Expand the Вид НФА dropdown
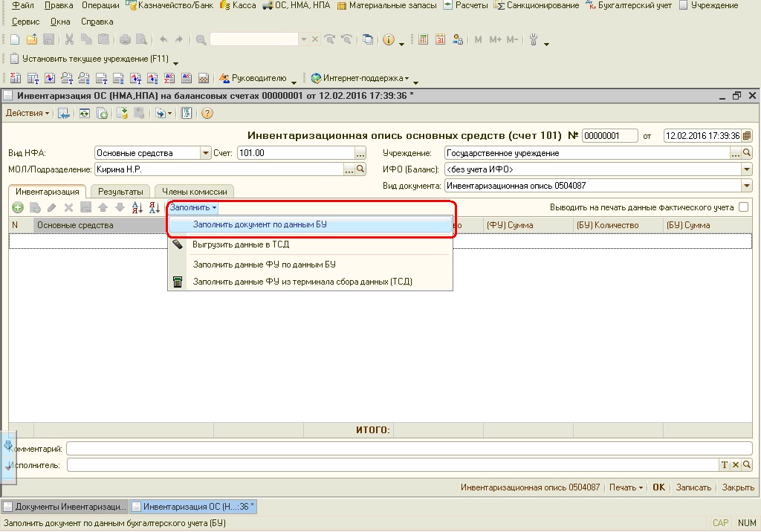The width and height of the screenshot is (761, 532). coord(206,153)
